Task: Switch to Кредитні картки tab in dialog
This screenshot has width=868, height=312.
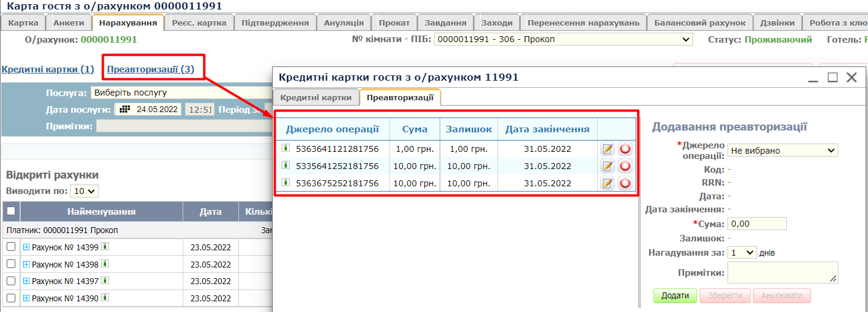Action: 315,97
